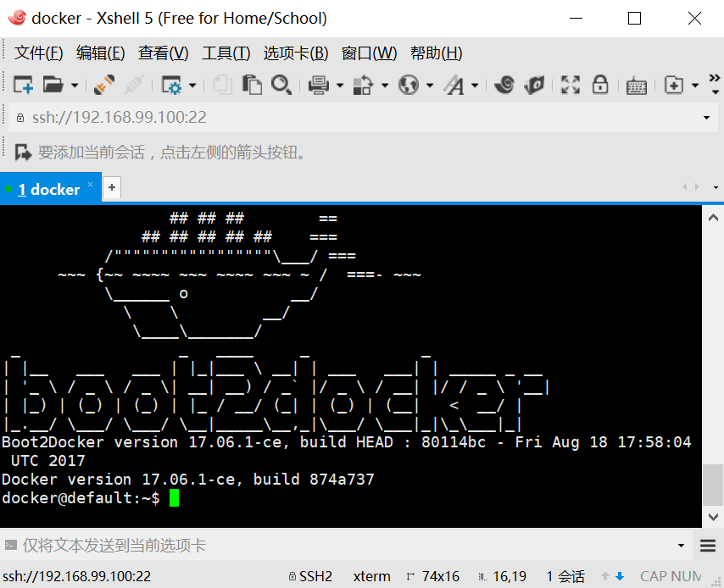
Task: Click the 1 会话 status entry
Action: tap(565, 576)
